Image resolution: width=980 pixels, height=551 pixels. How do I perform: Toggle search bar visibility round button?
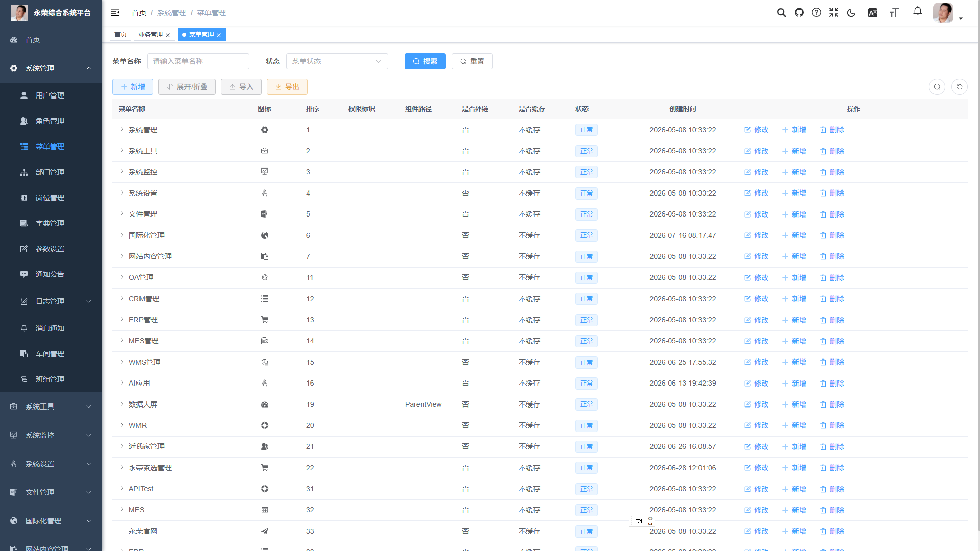pyautogui.click(x=937, y=87)
